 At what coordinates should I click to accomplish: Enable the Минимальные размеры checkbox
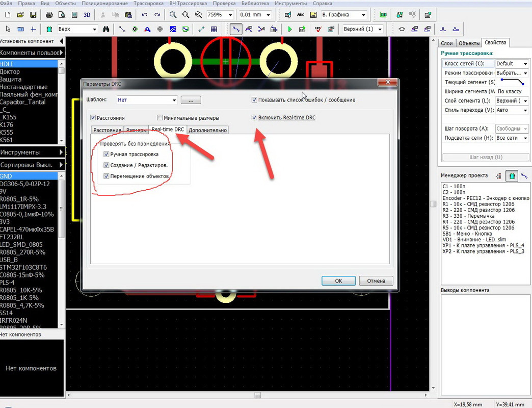[x=160, y=118]
